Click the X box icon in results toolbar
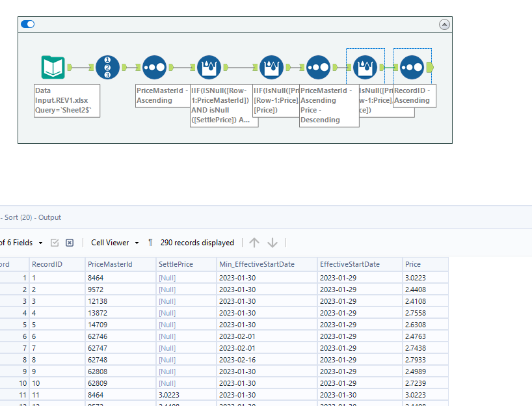 click(x=70, y=243)
